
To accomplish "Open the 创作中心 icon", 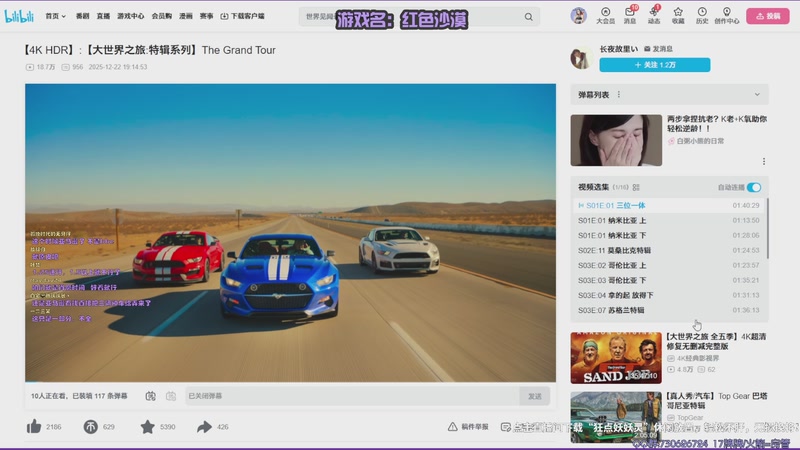I will (x=727, y=16).
